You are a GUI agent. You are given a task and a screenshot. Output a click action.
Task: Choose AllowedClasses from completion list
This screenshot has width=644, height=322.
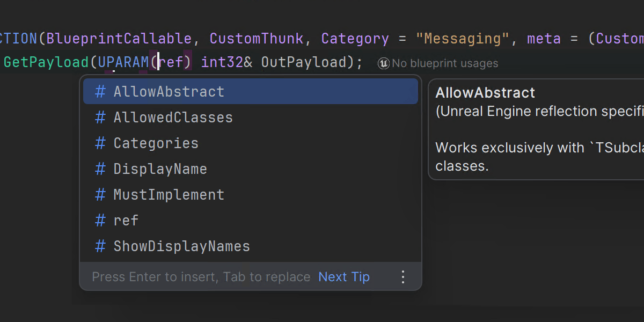(x=173, y=118)
